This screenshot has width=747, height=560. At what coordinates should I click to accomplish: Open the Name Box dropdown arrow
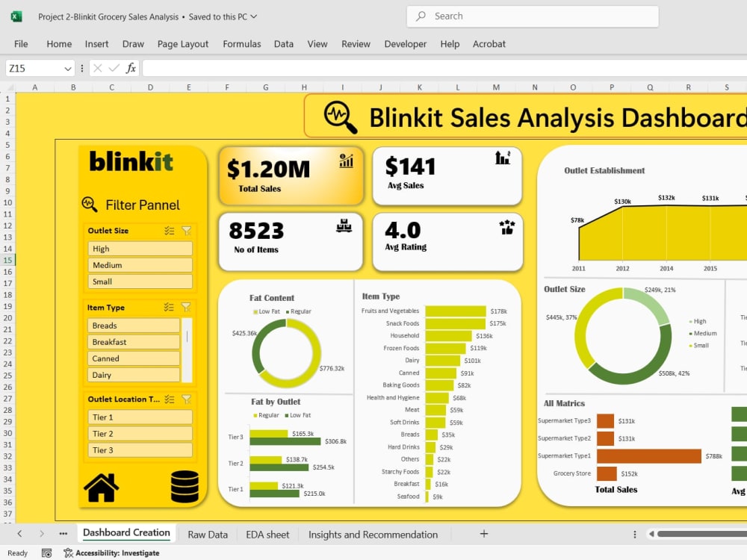pyautogui.click(x=68, y=69)
